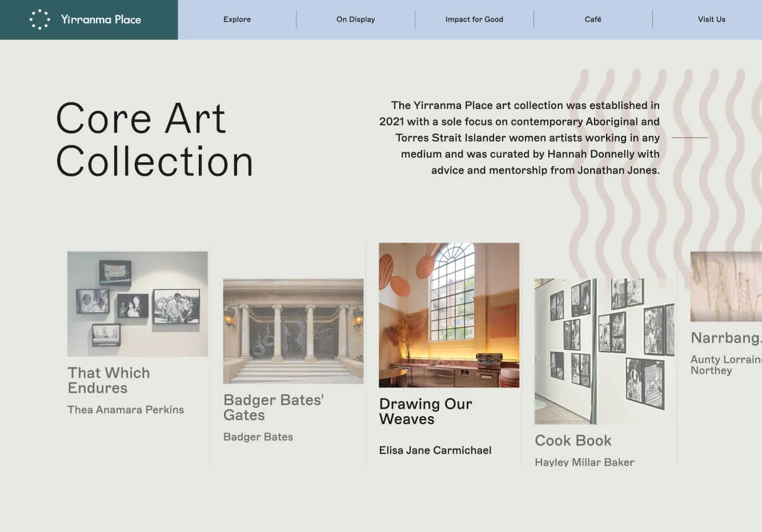Image resolution: width=762 pixels, height=532 pixels.
Task: Select artist name Thea Anamara Perkins
Action: [126, 410]
